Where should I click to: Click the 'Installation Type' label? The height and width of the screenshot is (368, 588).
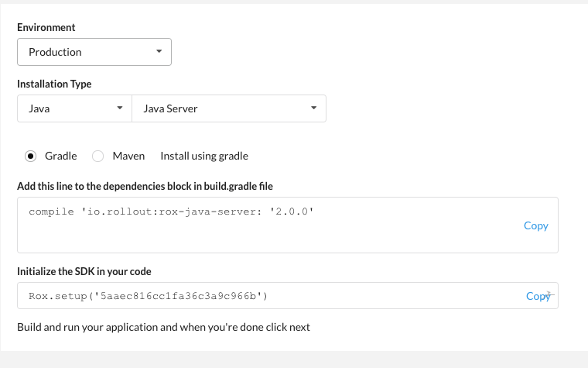point(54,84)
